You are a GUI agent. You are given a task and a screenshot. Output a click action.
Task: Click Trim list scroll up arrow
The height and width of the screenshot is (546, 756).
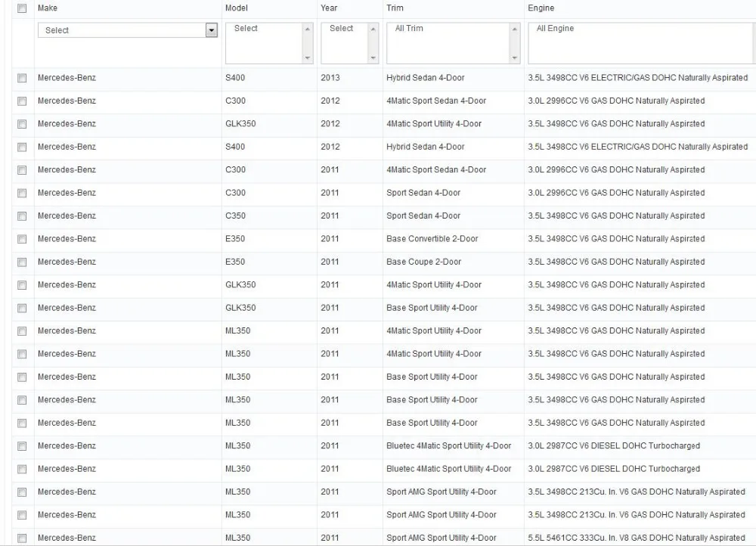coord(514,29)
